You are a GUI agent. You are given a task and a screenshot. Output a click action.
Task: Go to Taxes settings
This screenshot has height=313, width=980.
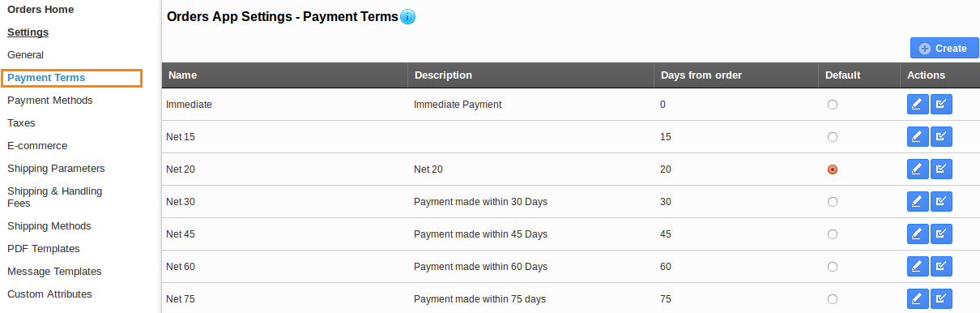21,123
